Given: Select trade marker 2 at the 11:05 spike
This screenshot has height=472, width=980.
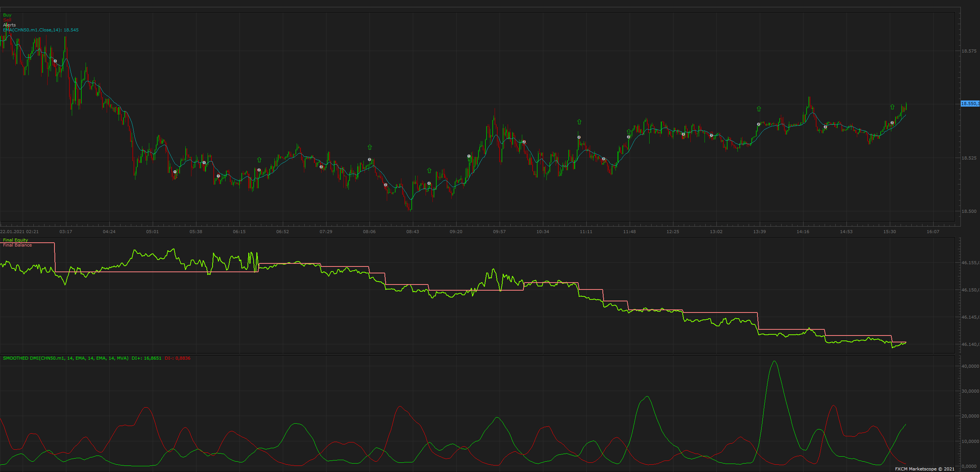Looking at the screenshot, I should tap(579, 137).
